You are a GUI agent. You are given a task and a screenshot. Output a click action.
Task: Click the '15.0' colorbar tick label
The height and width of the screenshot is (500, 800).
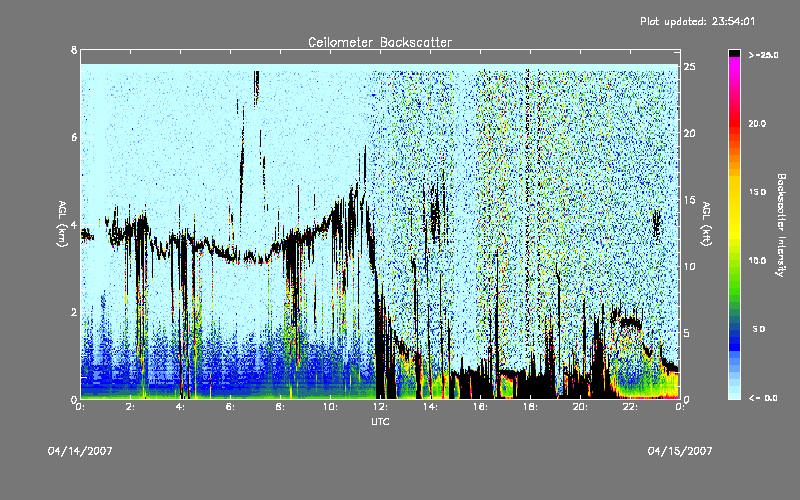pyautogui.click(x=757, y=192)
